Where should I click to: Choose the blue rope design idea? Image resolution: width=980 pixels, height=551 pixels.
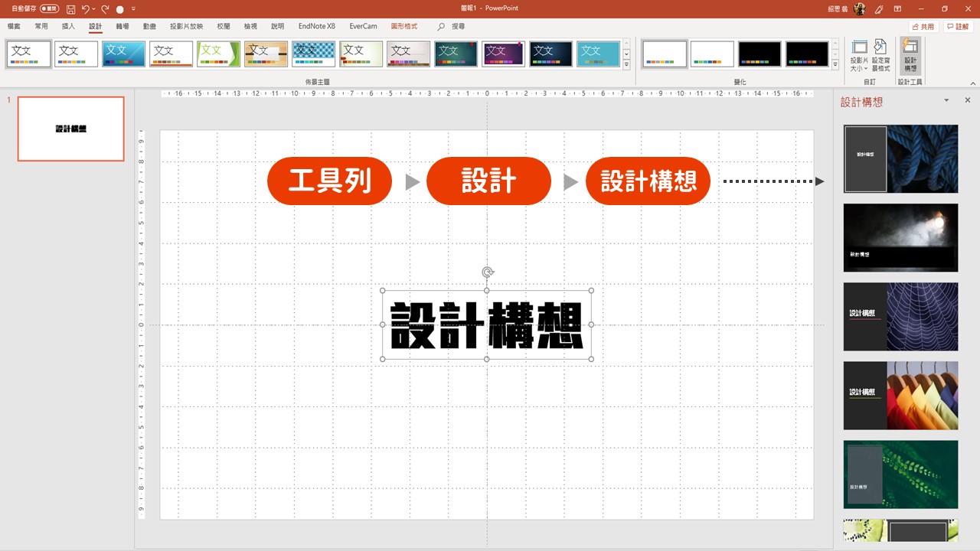(900, 158)
